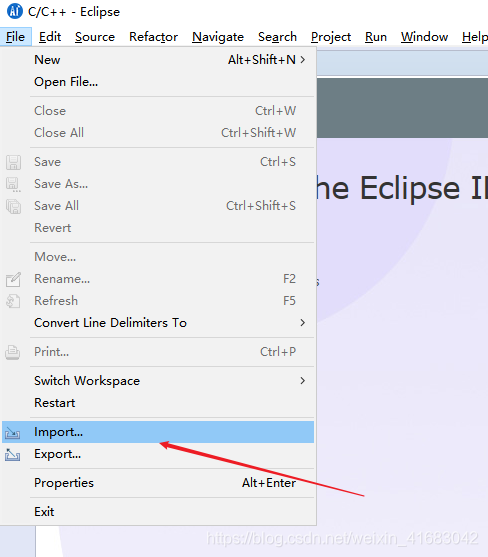Viewport: 488px width, 557px height.
Task: Click the Refresh icon
Action: tap(13, 301)
